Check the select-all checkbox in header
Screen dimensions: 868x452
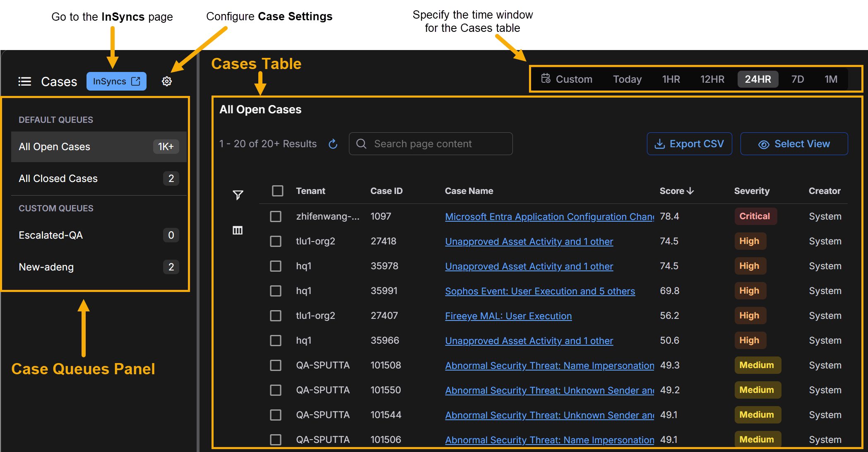pyautogui.click(x=277, y=191)
